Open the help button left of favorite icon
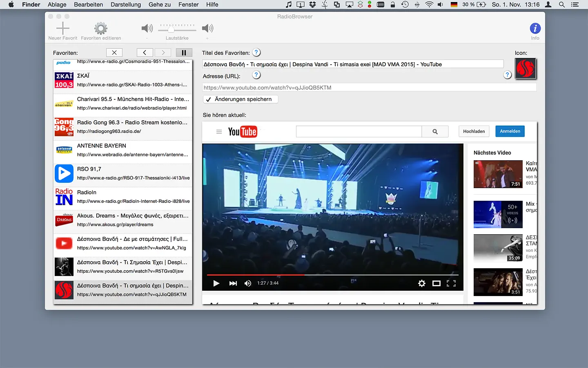588x368 pixels. [507, 75]
